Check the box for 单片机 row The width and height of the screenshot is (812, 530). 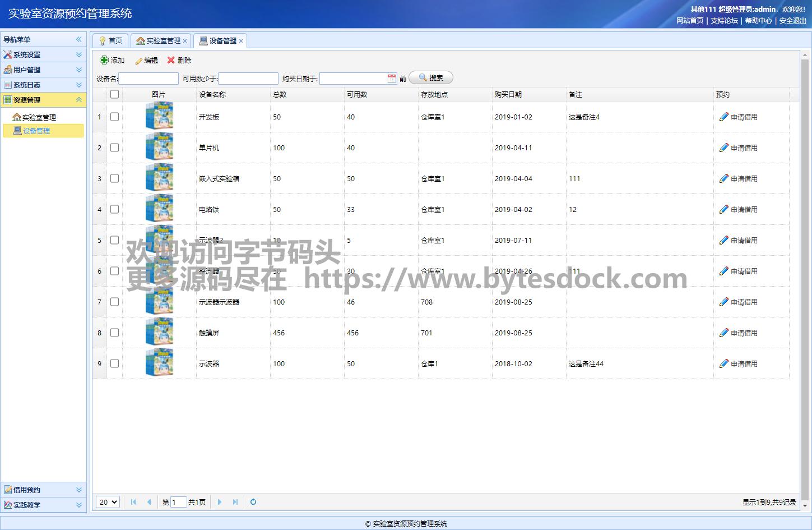[115, 148]
